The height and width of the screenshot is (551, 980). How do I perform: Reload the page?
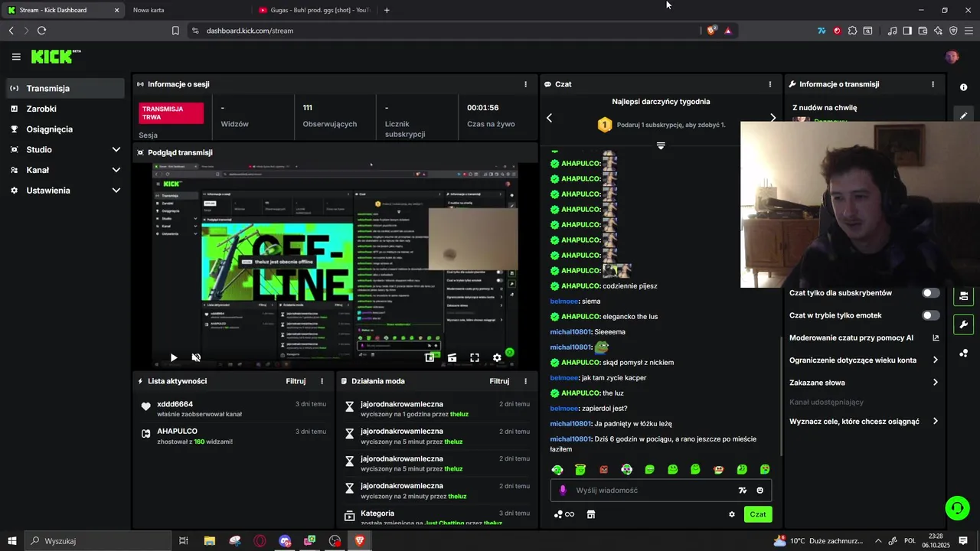(41, 31)
